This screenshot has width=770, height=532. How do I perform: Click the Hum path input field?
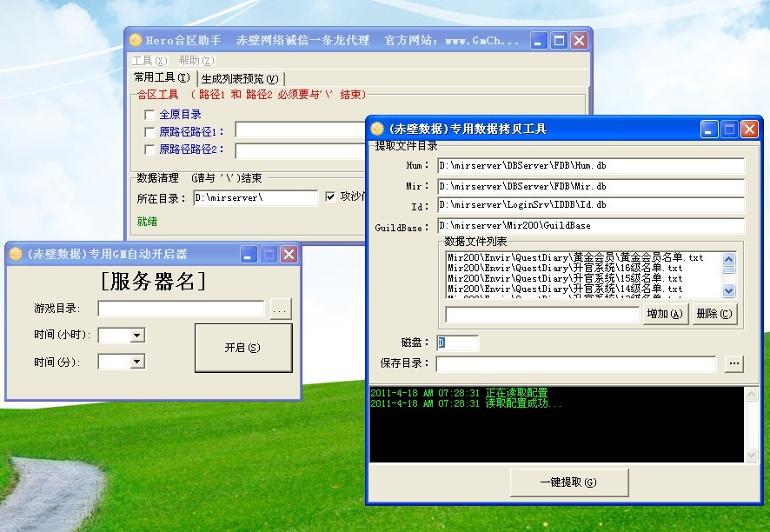pos(591,164)
